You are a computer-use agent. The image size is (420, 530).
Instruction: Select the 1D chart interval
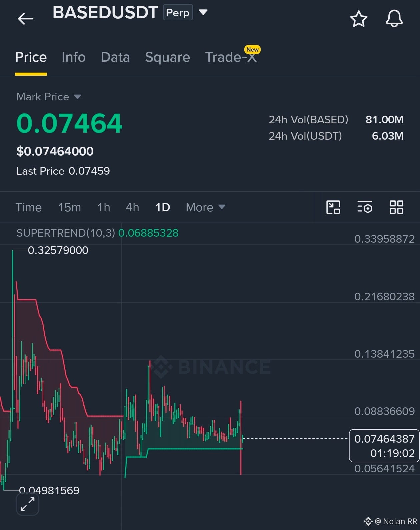pyautogui.click(x=163, y=207)
